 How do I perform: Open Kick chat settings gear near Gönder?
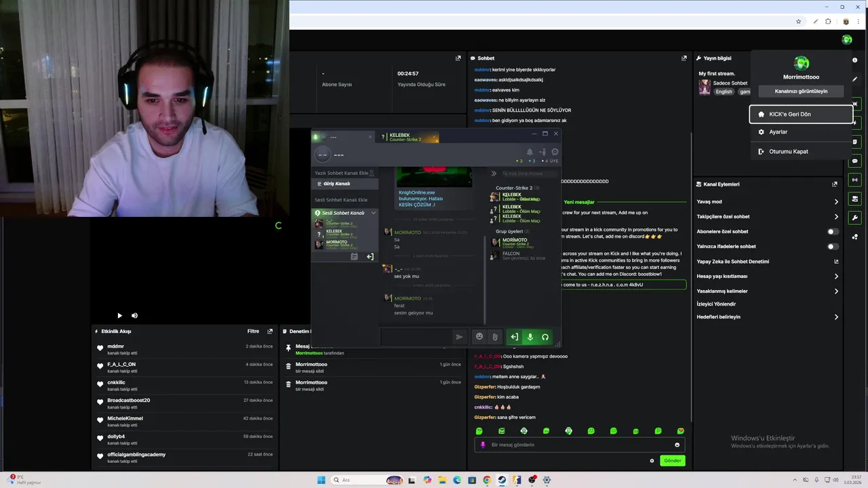[x=652, y=461]
